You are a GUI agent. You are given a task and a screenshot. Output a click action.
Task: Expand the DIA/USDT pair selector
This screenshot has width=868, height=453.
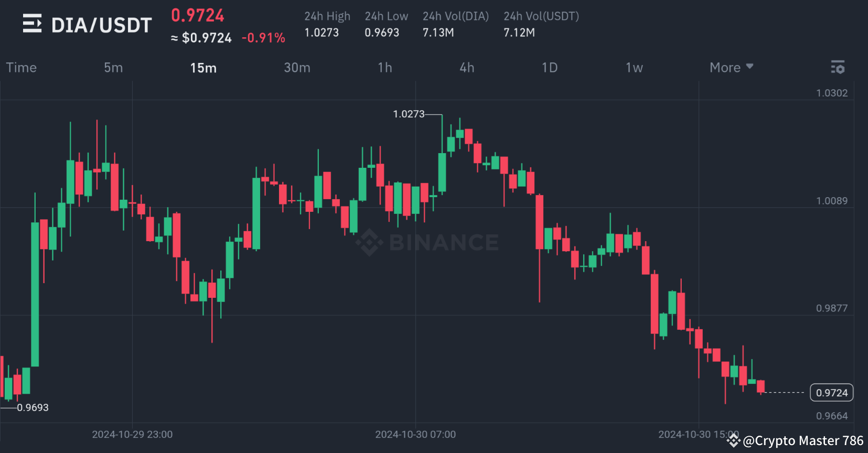pos(101,24)
